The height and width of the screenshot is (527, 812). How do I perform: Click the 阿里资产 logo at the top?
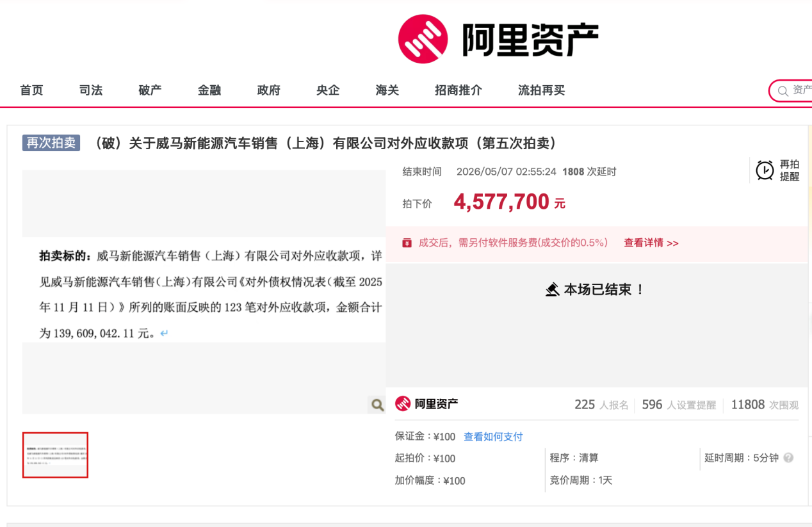(x=498, y=39)
